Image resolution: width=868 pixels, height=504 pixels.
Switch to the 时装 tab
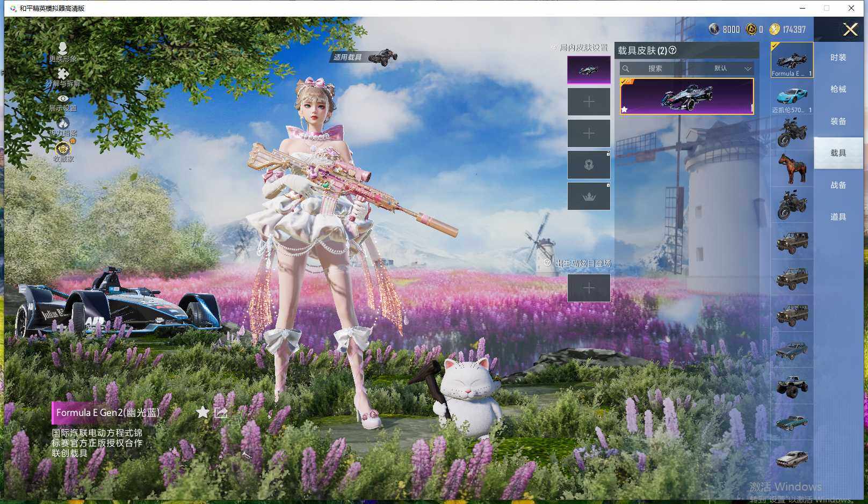(839, 58)
